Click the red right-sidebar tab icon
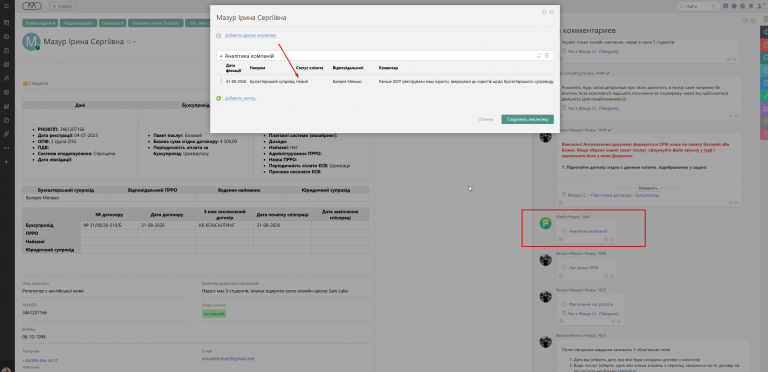This screenshot has height=372, width=768. [x=764, y=45]
